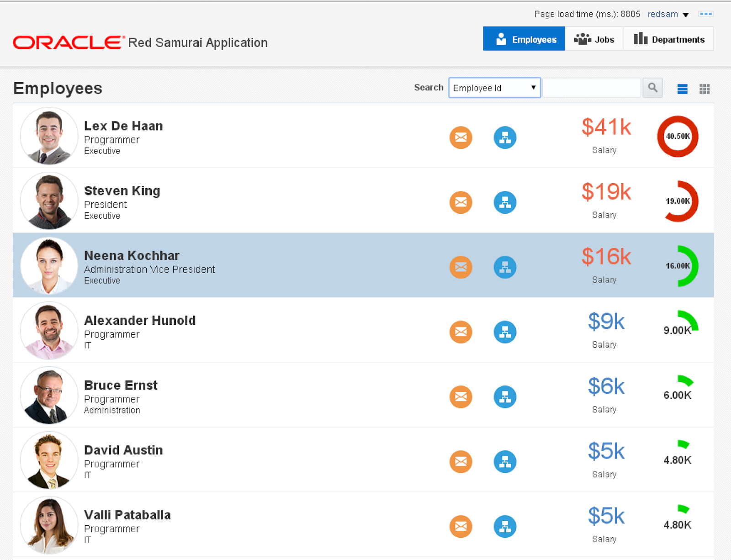Click the email icon for Bruce Ernst

click(461, 397)
